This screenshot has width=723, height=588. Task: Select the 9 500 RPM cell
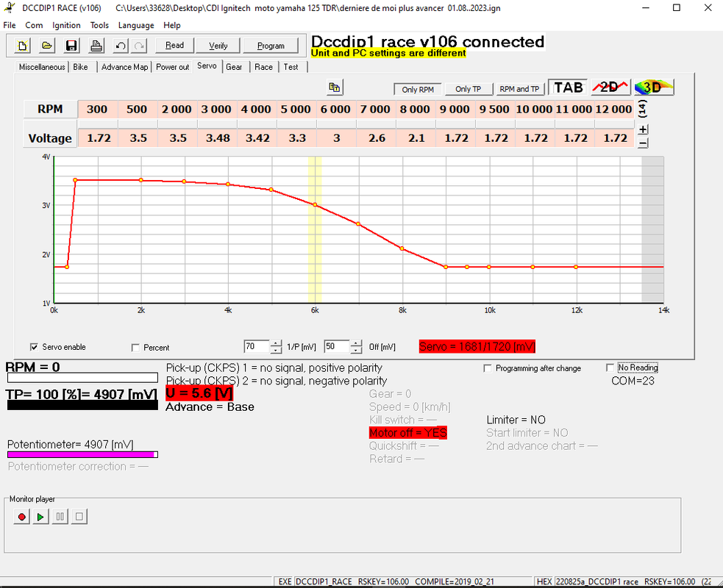(494, 110)
